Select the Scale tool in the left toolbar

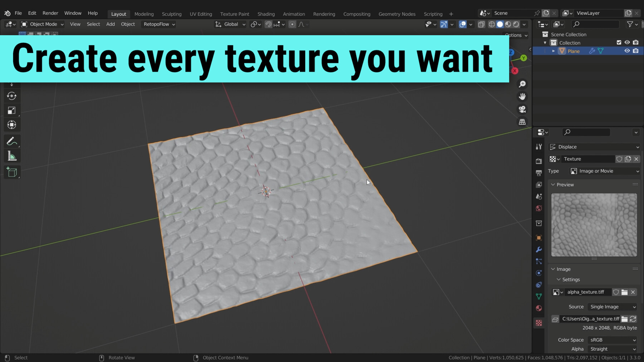pos(12,110)
